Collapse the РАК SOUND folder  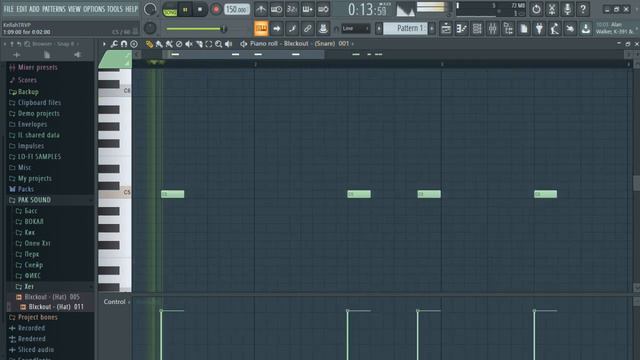click(x=34, y=200)
